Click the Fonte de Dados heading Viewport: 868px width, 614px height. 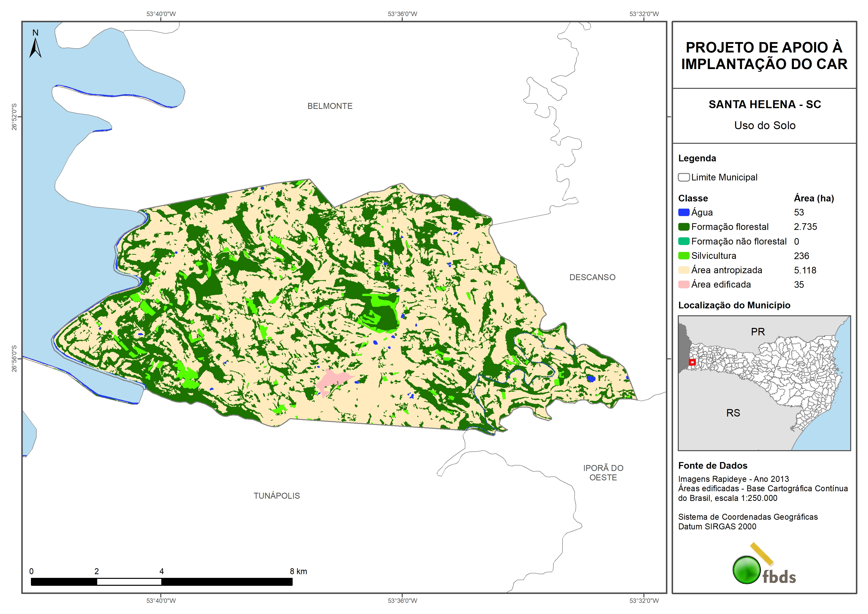point(713,466)
